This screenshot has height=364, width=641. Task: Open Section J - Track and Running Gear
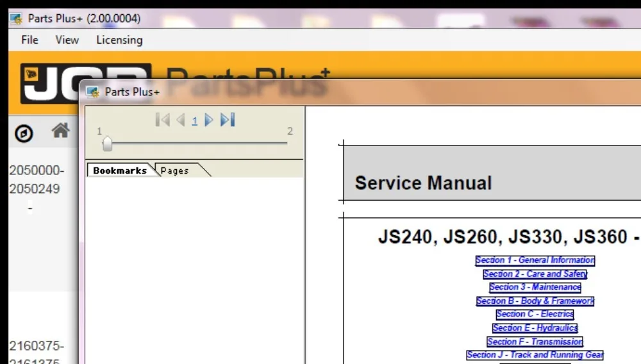click(535, 355)
